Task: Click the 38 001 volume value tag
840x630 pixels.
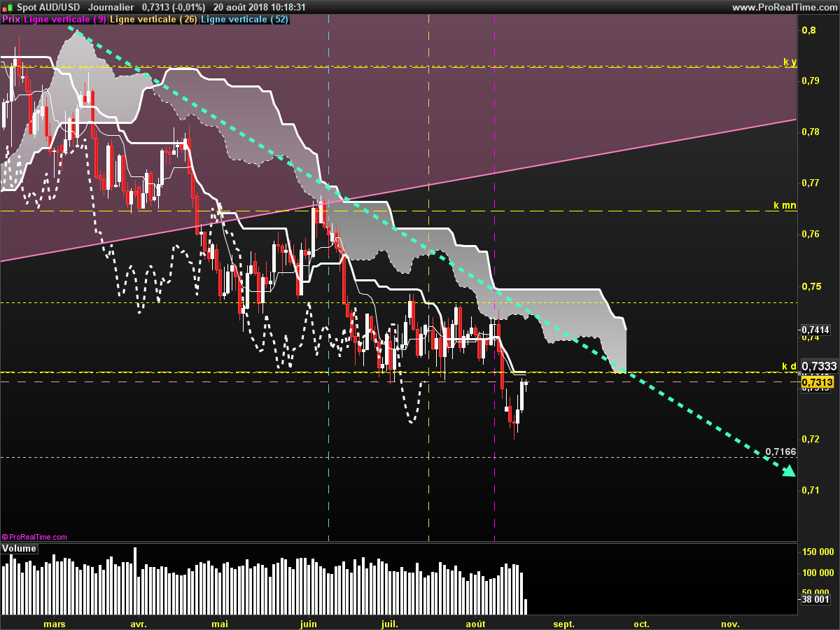Action: pos(815,599)
